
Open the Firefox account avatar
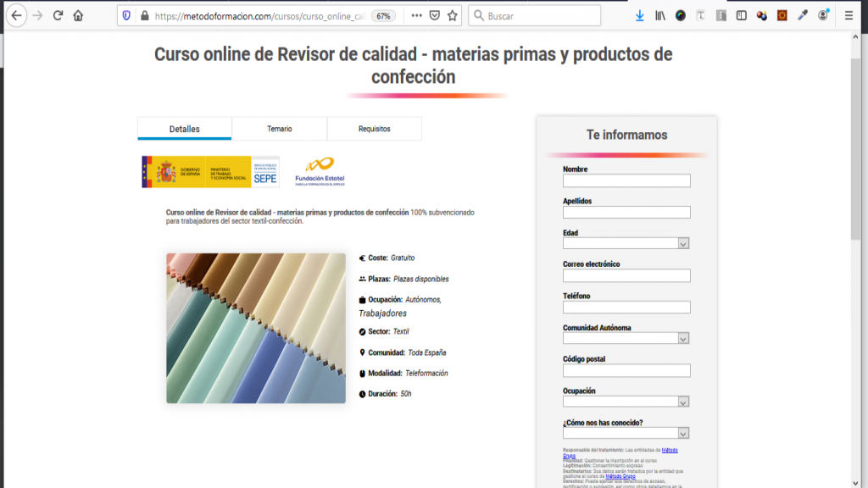(x=823, y=15)
